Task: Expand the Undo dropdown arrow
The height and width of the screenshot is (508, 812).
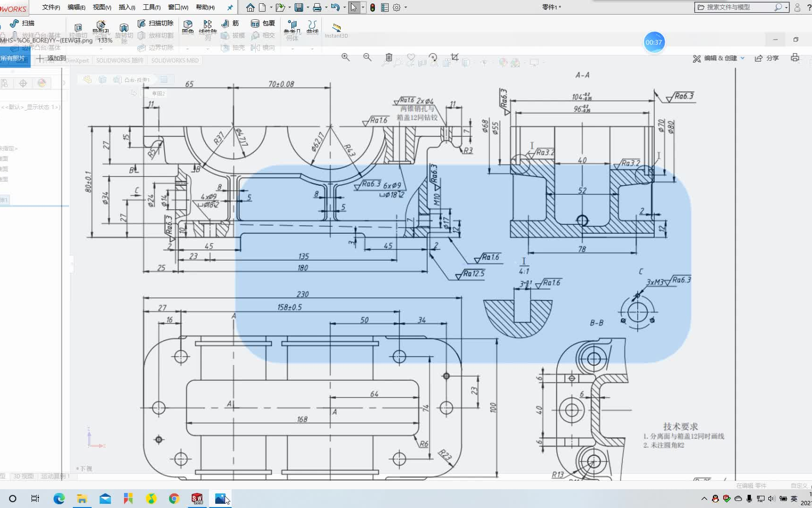Action: pyautogui.click(x=344, y=8)
